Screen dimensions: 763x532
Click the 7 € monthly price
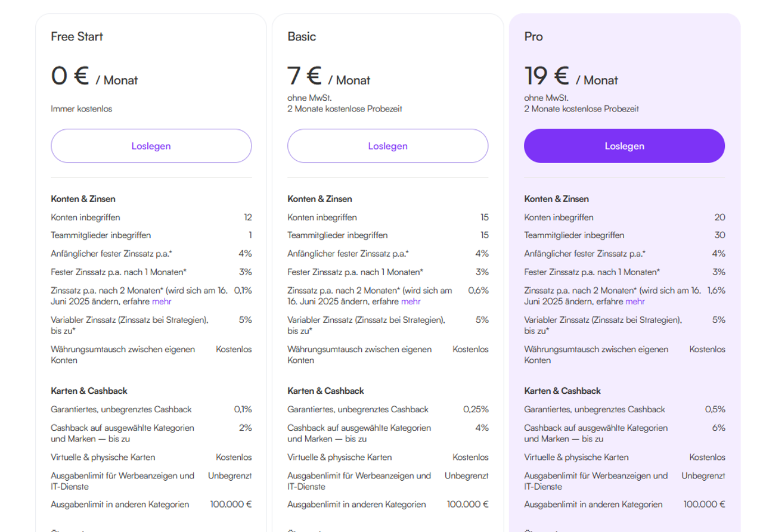305,76
